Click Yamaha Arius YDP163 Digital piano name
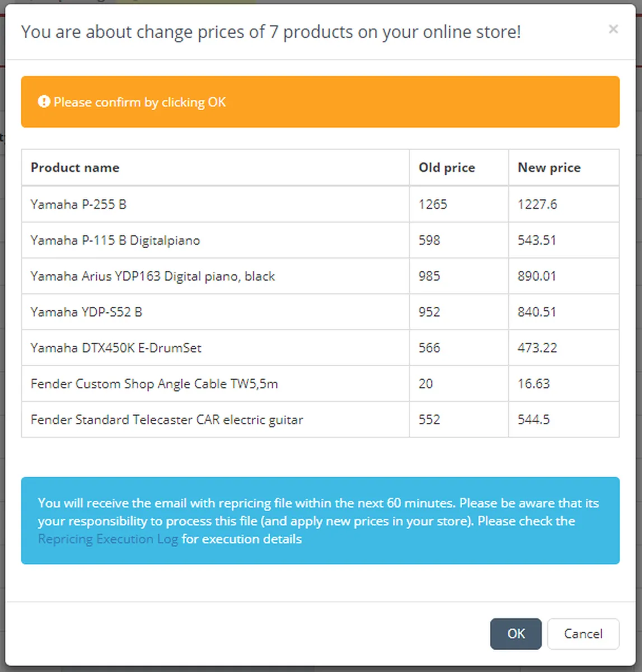This screenshot has width=642, height=672. pos(153,276)
